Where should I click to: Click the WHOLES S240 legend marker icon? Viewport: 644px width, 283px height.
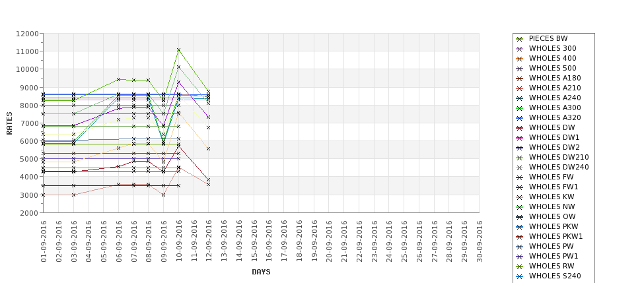pos(520,276)
